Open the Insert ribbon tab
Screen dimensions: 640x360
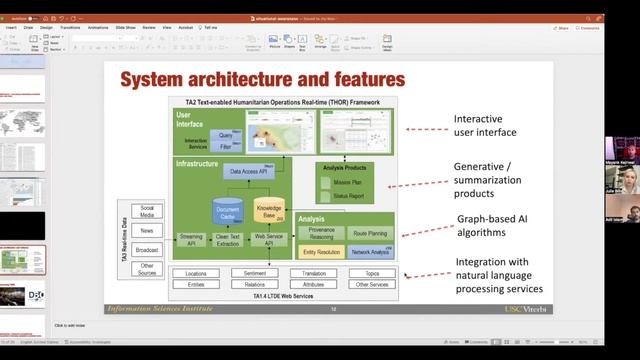click(x=11, y=28)
